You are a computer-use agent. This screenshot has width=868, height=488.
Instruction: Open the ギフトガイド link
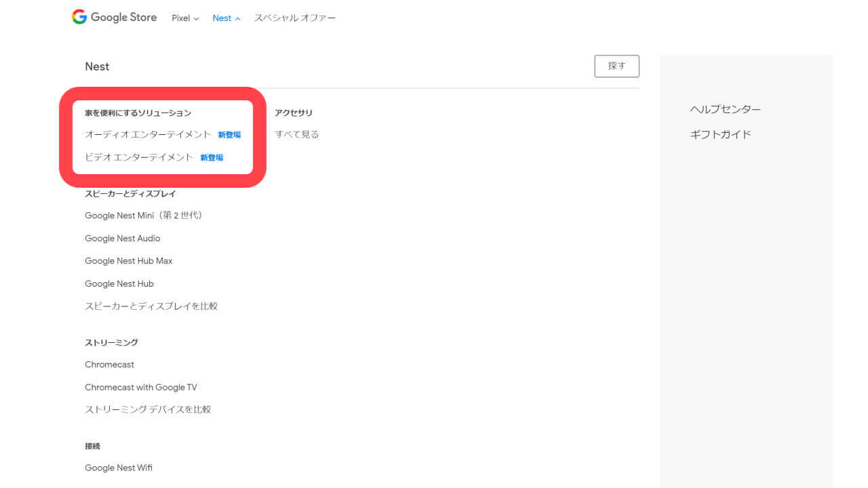pos(720,134)
